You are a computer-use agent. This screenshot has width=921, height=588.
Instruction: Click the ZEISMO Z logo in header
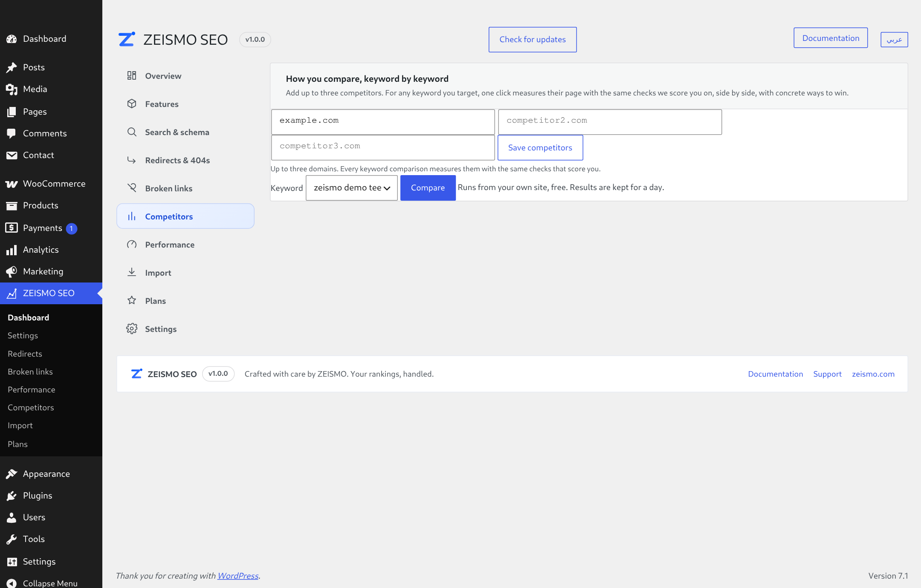127,39
